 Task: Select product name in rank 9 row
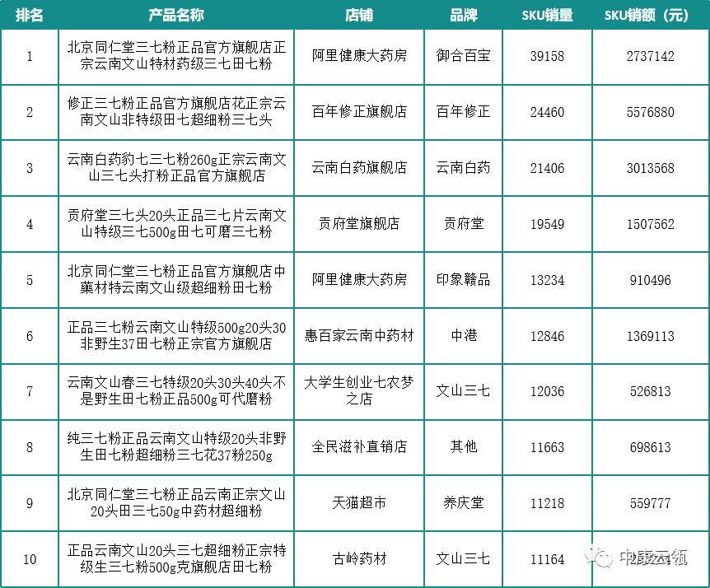[x=176, y=503]
